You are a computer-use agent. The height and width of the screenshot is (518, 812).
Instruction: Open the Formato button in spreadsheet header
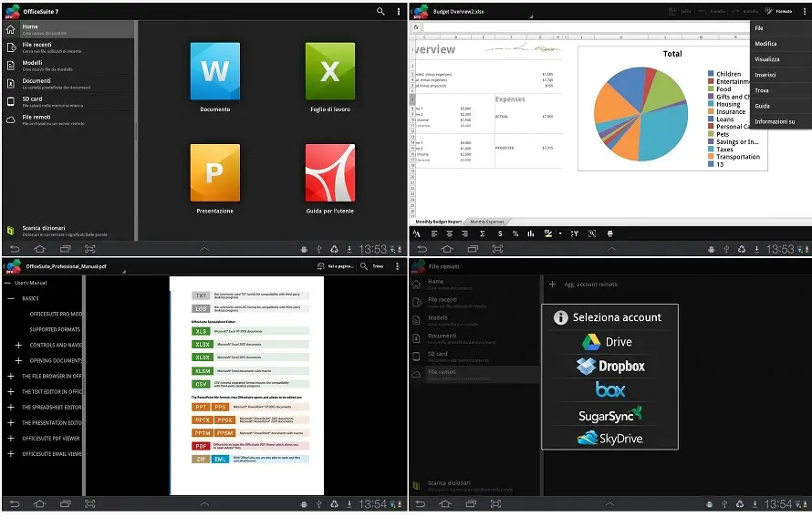[779, 11]
